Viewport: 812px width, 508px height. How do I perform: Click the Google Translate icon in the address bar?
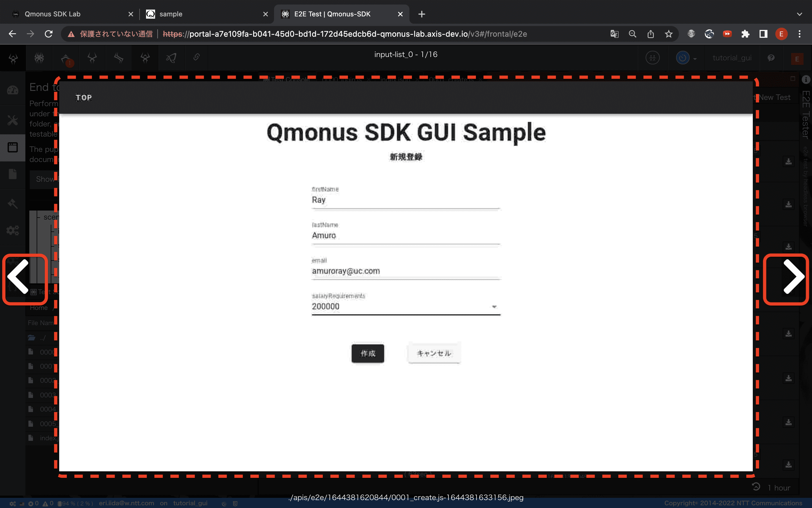pos(614,34)
